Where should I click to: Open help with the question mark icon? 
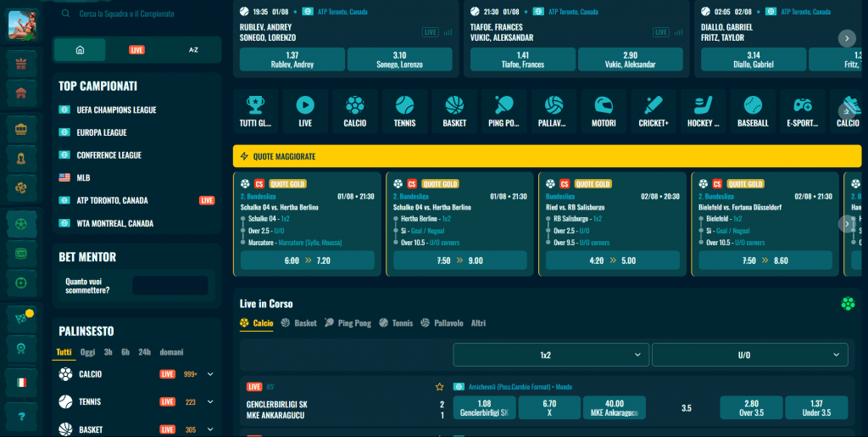tap(21, 417)
